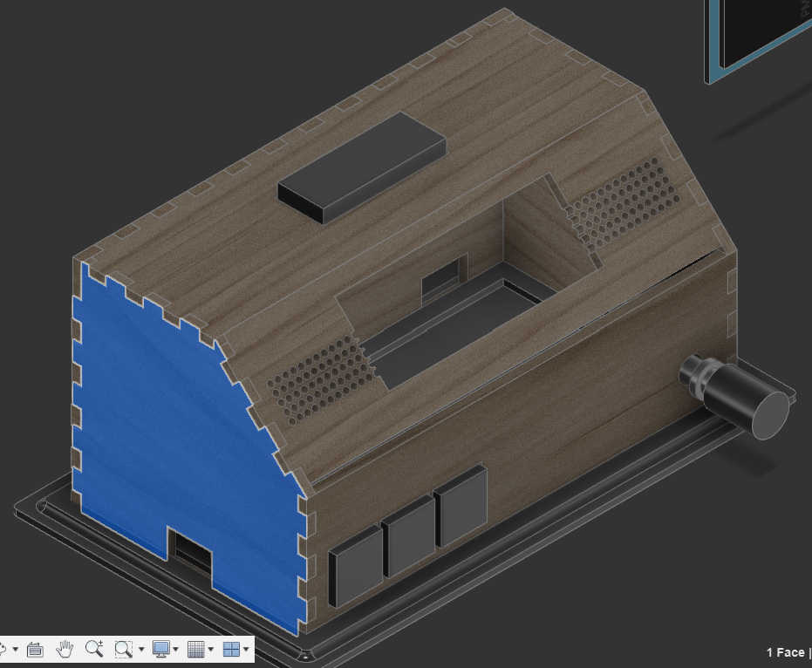Viewport: 812px width, 668px height.
Task: Activate the Pan hand tool
Action: [x=65, y=649]
